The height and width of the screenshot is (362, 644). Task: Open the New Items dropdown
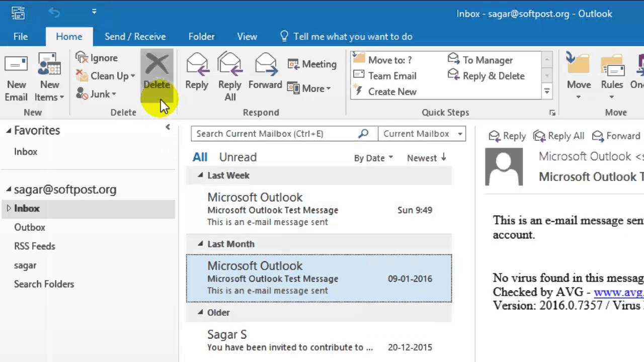point(49,77)
